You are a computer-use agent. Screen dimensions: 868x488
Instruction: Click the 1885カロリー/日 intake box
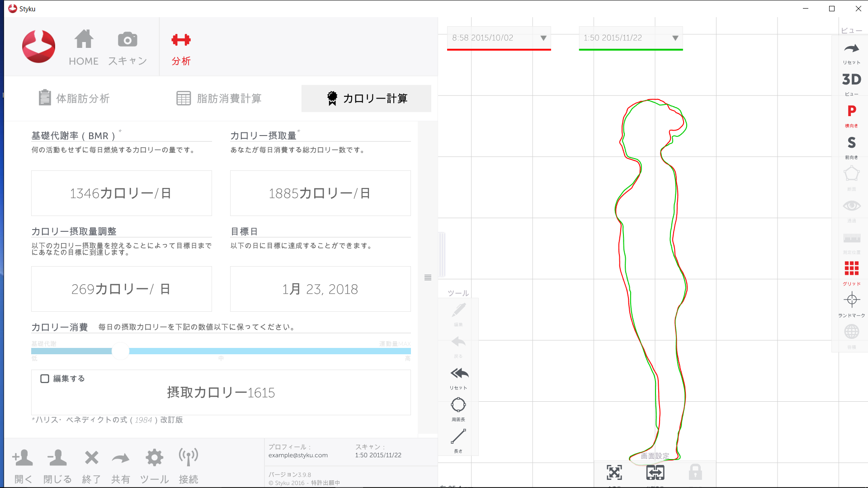tap(321, 193)
